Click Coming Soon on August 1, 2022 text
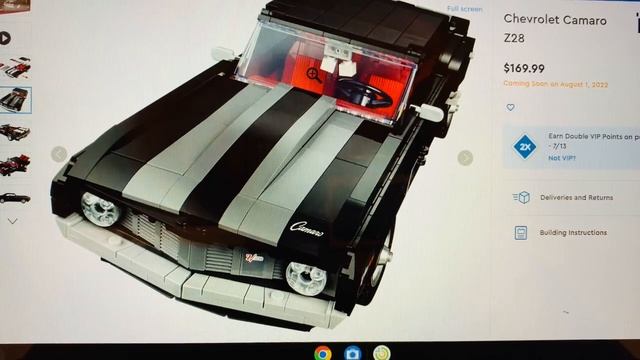Image resolution: width=640 pixels, height=360 pixels. click(556, 84)
